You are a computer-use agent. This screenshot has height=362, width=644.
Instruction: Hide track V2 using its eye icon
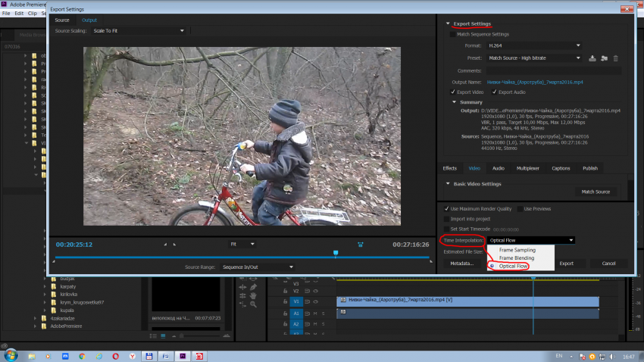pos(316,291)
